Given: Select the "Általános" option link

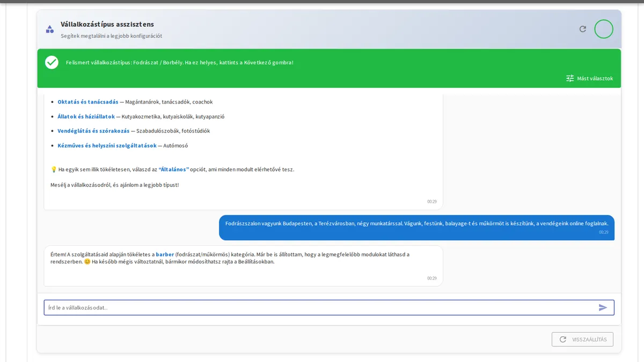Looking at the screenshot, I should [x=174, y=169].
